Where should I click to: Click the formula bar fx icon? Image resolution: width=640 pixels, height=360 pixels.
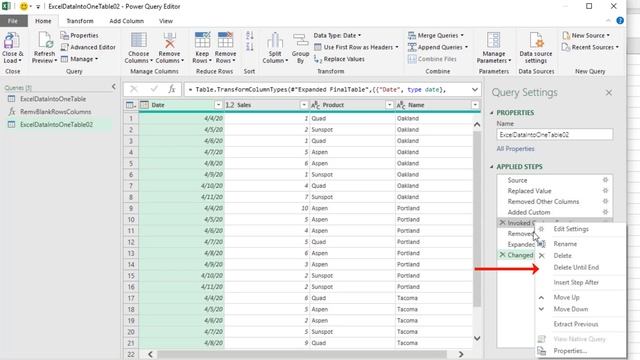(171, 89)
